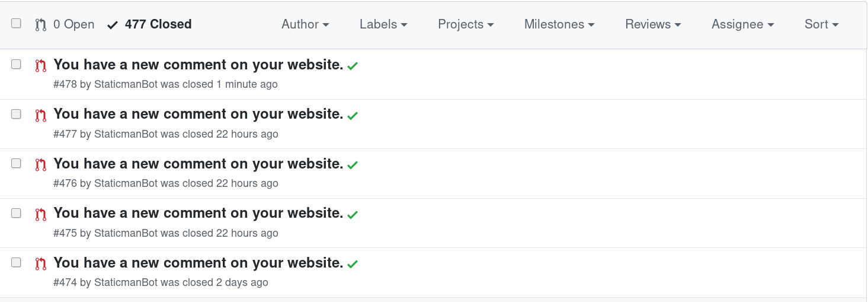The width and height of the screenshot is (868, 302).
Task: Open the Assignee filter menu
Action: pyautogui.click(x=742, y=24)
